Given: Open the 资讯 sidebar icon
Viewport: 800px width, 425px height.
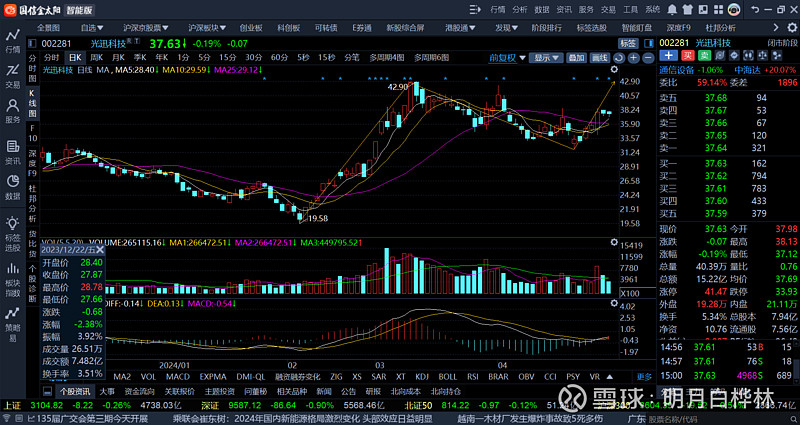Looking at the screenshot, I should click(x=13, y=153).
